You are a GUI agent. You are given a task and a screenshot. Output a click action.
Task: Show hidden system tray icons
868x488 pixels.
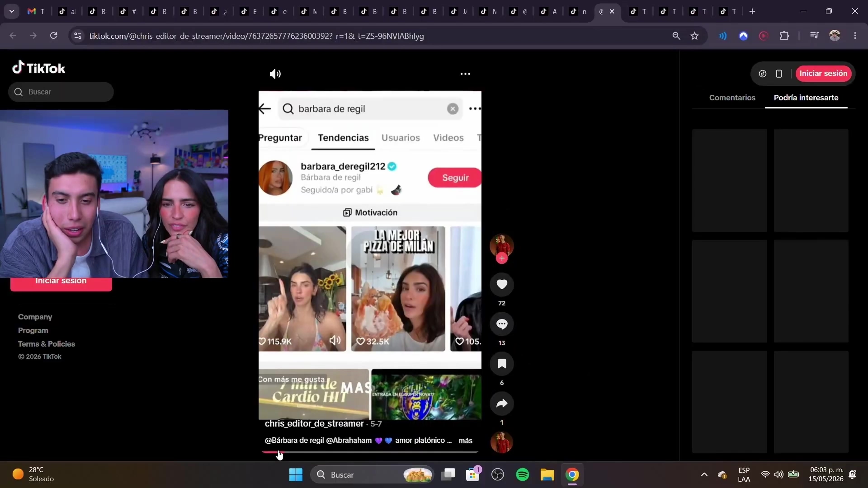[x=704, y=474]
